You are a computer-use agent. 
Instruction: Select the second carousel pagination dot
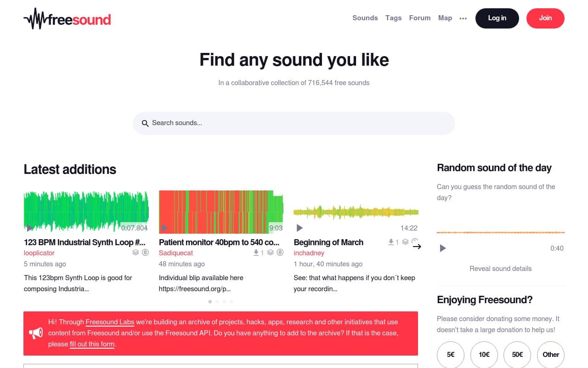[217, 302]
